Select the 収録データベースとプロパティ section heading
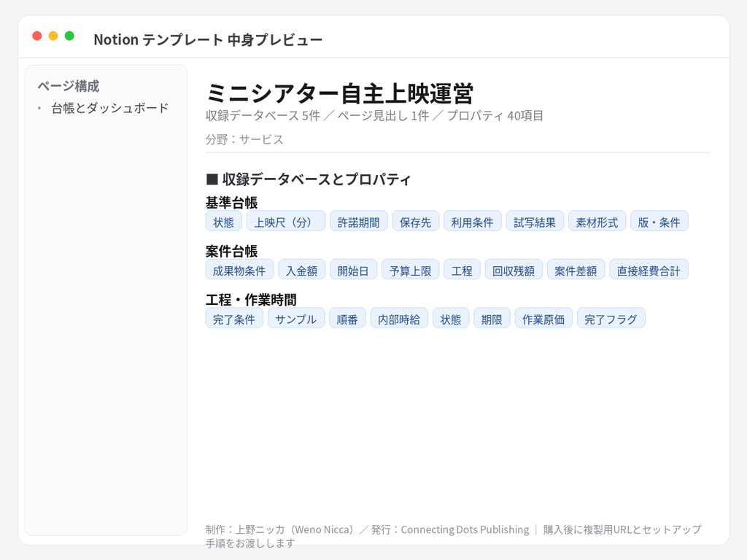The height and width of the screenshot is (560, 747). tap(309, 179)
